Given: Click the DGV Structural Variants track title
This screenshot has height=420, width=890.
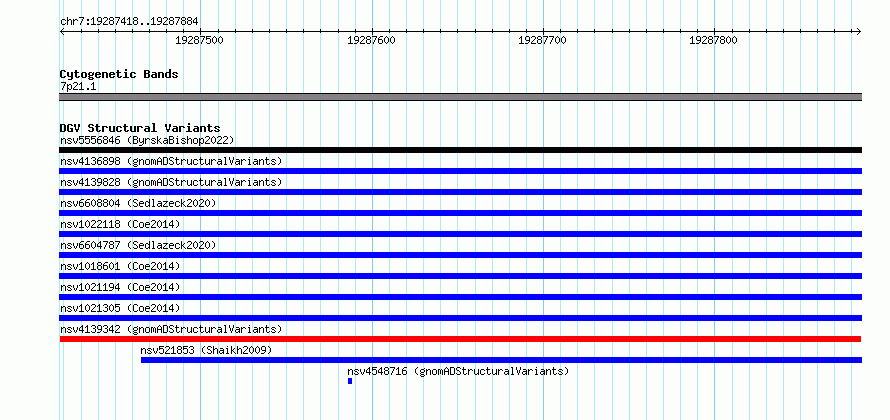Looking at the screenshot, I should coord(140,128).
